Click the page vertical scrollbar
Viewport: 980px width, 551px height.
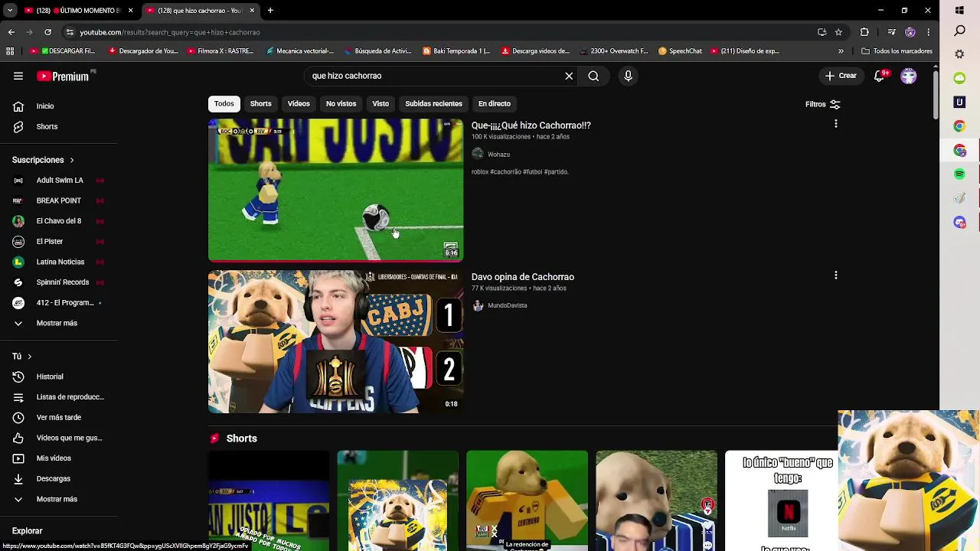[x=935, y=93]
